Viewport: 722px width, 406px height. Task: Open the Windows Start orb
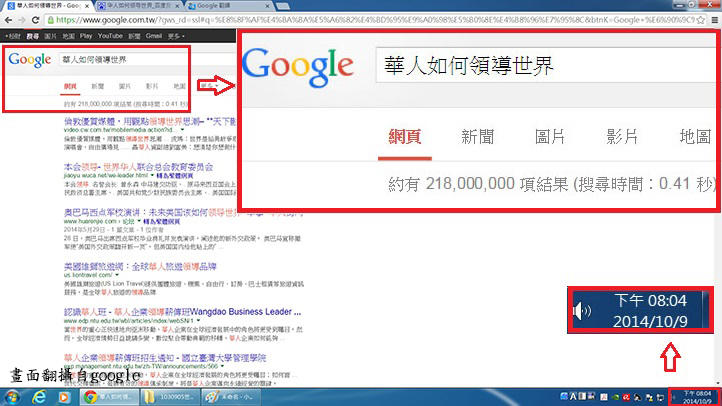12,397
